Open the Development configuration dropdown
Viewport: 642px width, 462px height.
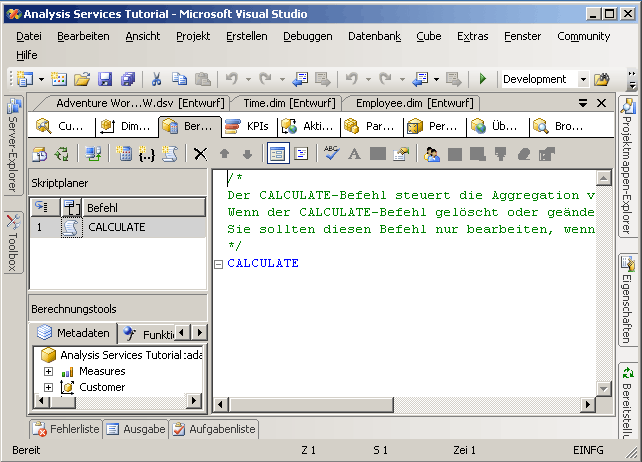pos(583,79)
